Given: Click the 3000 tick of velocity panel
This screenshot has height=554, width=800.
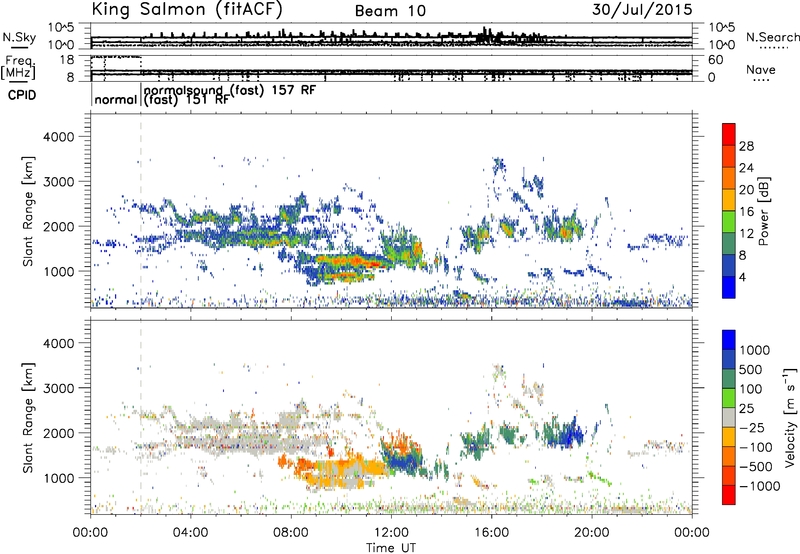Looking at the screenshot, I should 58,388.
